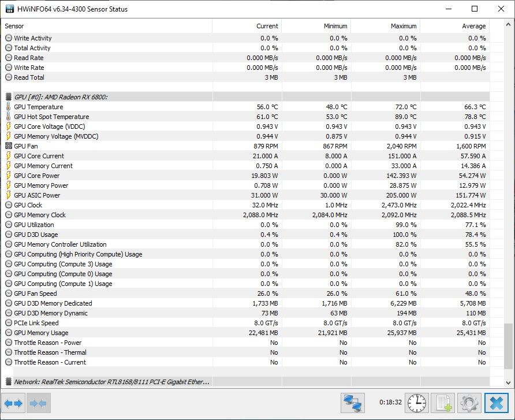Open sensor settings gear icon
Image resolution: width=515 pixels, height=420 pixels.
[x=469, y=403]
